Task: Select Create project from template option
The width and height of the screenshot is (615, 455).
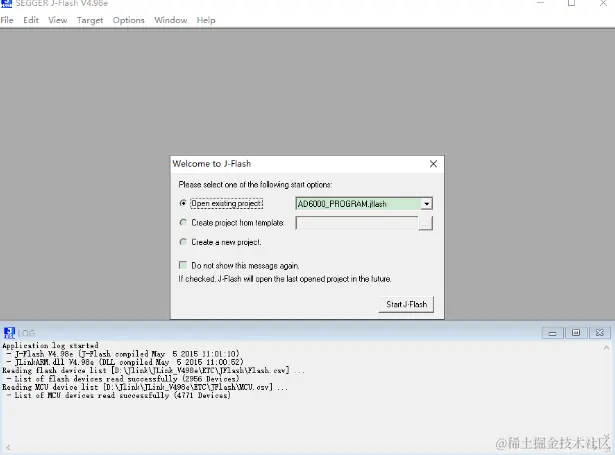Action: coord(183,222)
